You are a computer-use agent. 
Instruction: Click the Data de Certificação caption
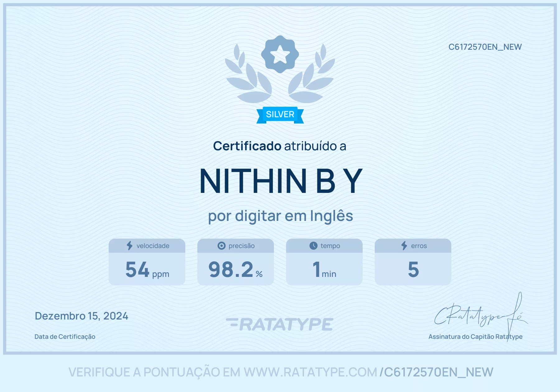65,337
